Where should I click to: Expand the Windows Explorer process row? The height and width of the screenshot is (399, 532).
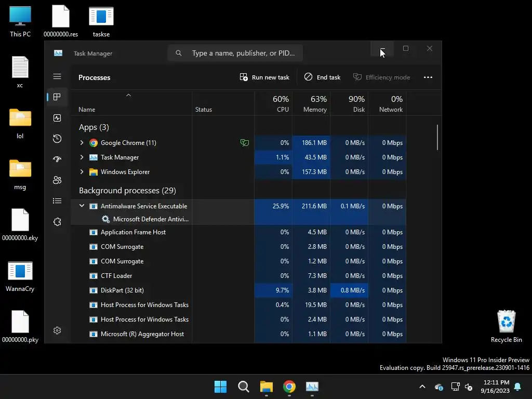pos(82,171)
